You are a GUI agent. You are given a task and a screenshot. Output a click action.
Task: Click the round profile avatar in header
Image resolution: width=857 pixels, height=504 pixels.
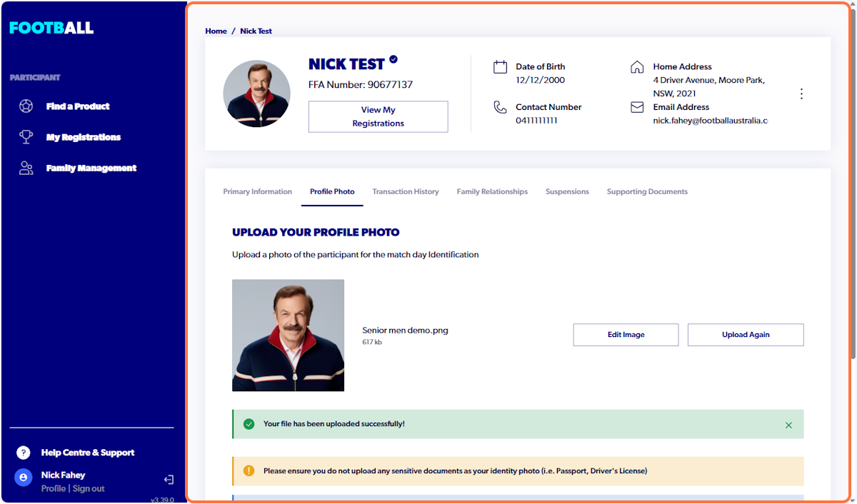coord(256,94)
